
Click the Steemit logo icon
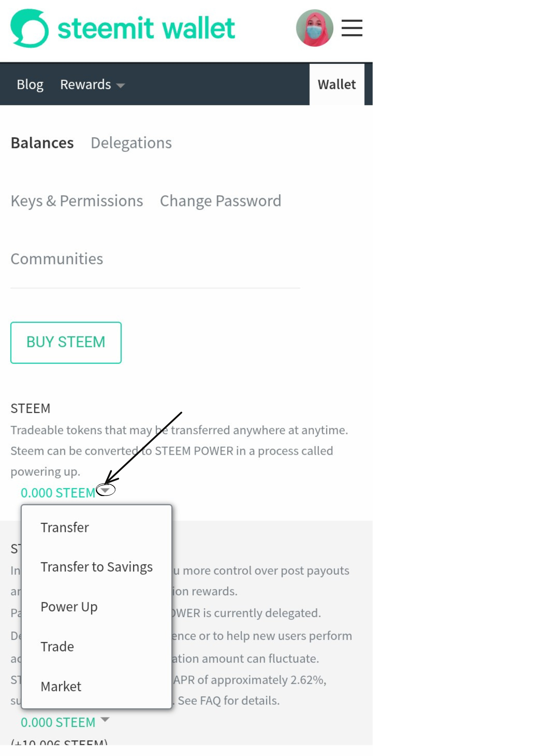tap(30, 28)
